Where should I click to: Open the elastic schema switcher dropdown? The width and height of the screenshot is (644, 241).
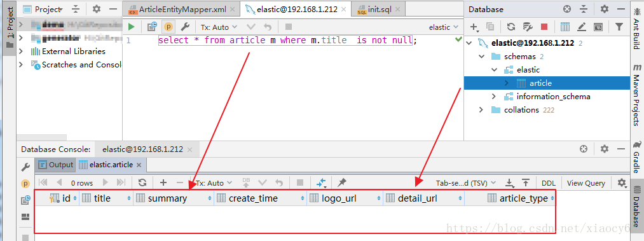click(444, 27)
